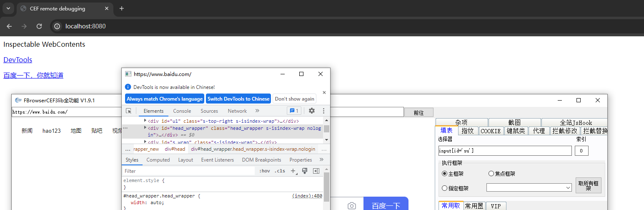Click the 前往 go button
The width and height of the screenshot is (644, 210).
click(x=418, y=112)
